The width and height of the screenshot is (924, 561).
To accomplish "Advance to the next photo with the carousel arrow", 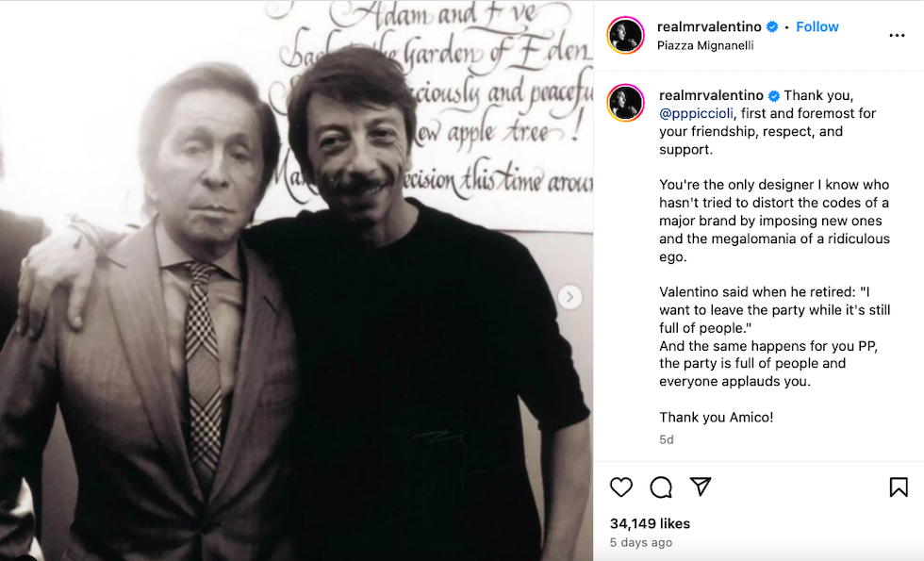I will (x=569, y=297).
